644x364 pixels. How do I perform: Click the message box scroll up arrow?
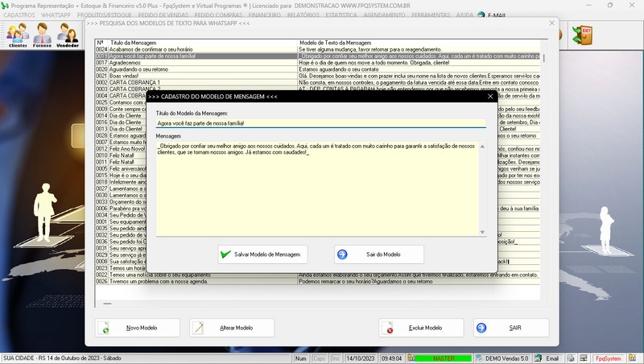coord(482,147)
